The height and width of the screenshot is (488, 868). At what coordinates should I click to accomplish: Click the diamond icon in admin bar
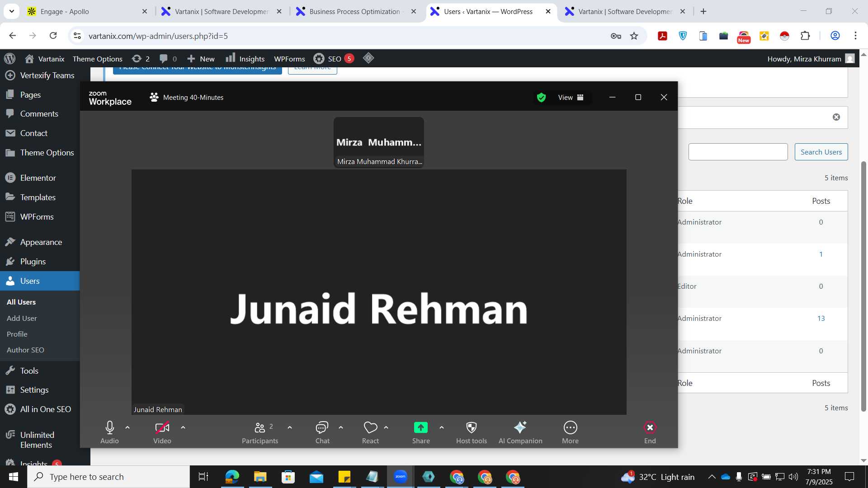pyautogui.click(x=368, y=58)
